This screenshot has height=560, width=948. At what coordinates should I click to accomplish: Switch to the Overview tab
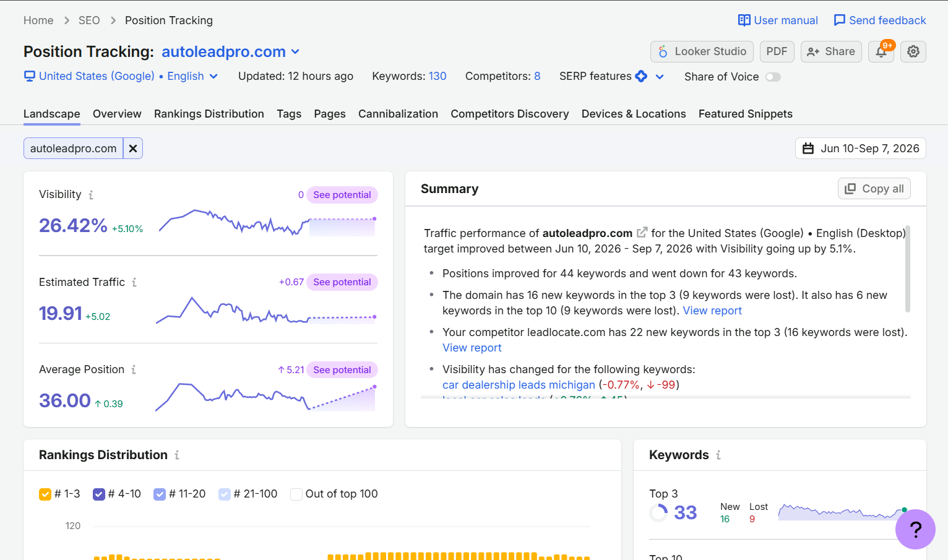pos(117,114)
